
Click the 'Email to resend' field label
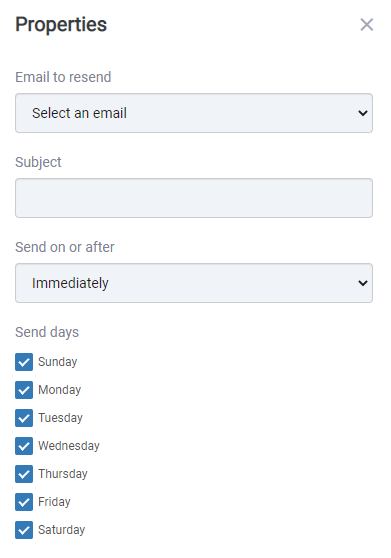click(x=63, y=77)
